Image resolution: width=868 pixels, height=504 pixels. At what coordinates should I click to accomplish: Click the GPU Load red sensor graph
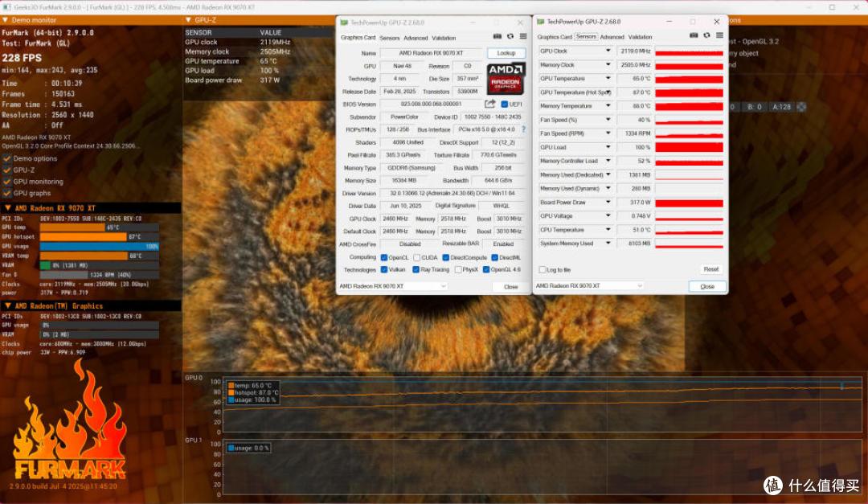[690, 147]
